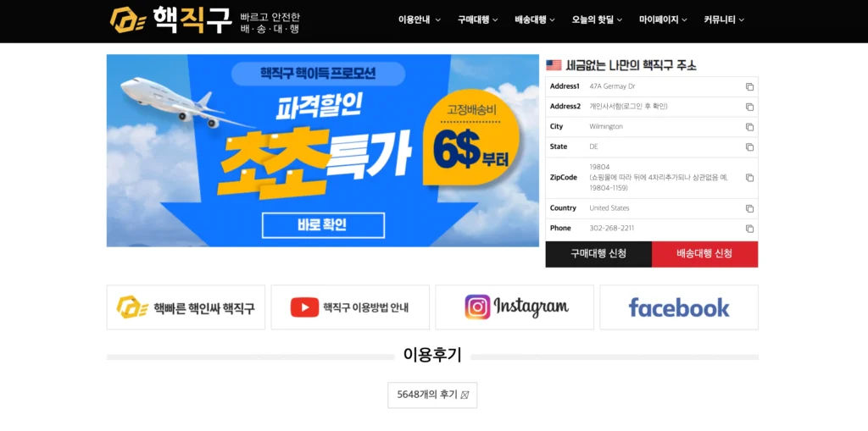Click the 세금없는 나만의 핵직구 주소 heading
The image size is (868, 431).
tap(631, 65)
